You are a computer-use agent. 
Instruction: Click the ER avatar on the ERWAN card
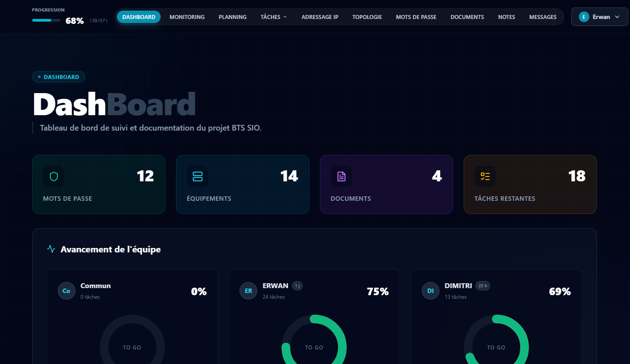coord(248,291)
